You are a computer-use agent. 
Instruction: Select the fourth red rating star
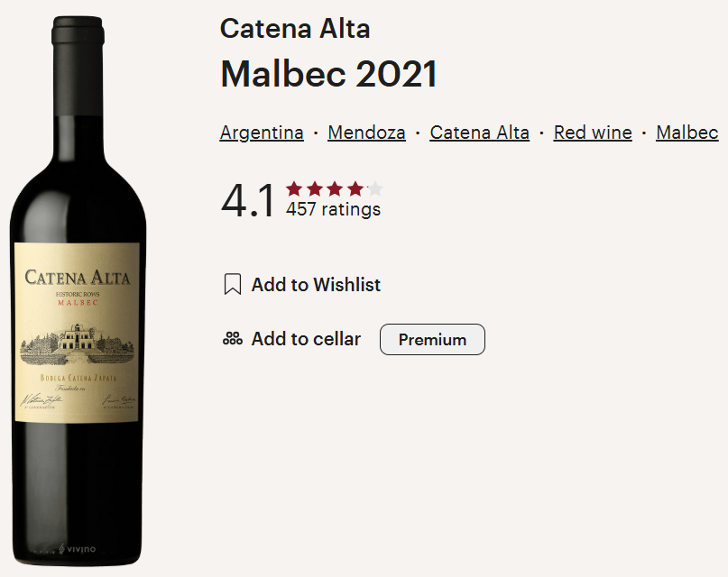pyautogui.click(x=355, y=188)
